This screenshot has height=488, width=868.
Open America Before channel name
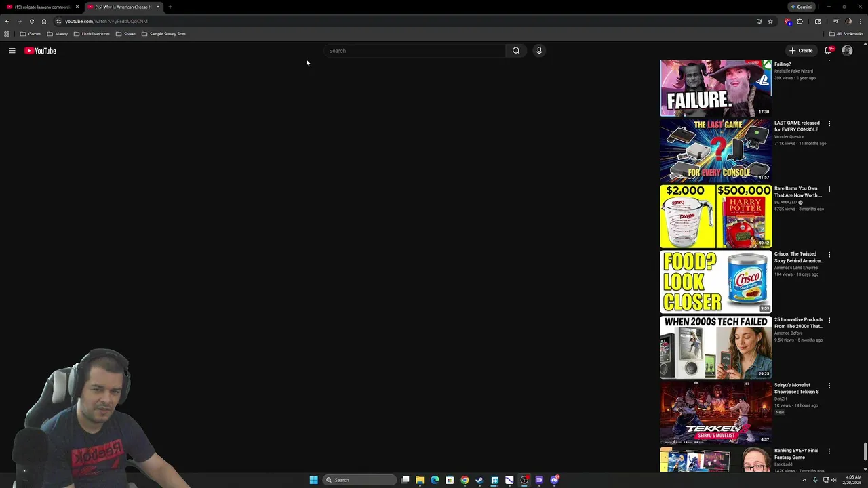pyautogui.click(x=788, y=333)
